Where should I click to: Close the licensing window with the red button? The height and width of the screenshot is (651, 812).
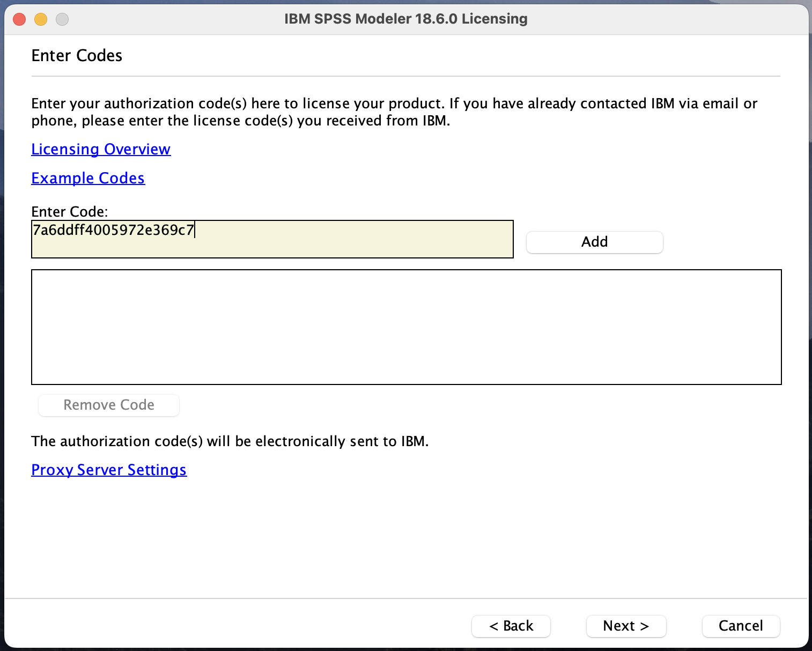click(x=19, y=19)
